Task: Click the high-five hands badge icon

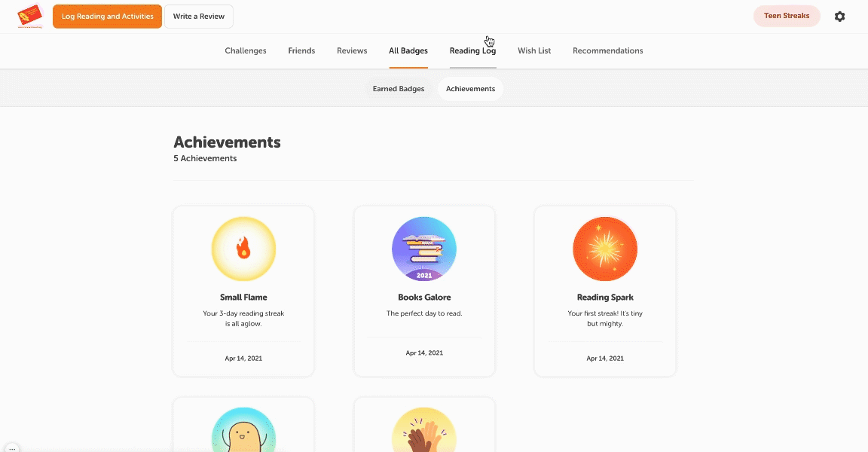Action: coord(424,430)
